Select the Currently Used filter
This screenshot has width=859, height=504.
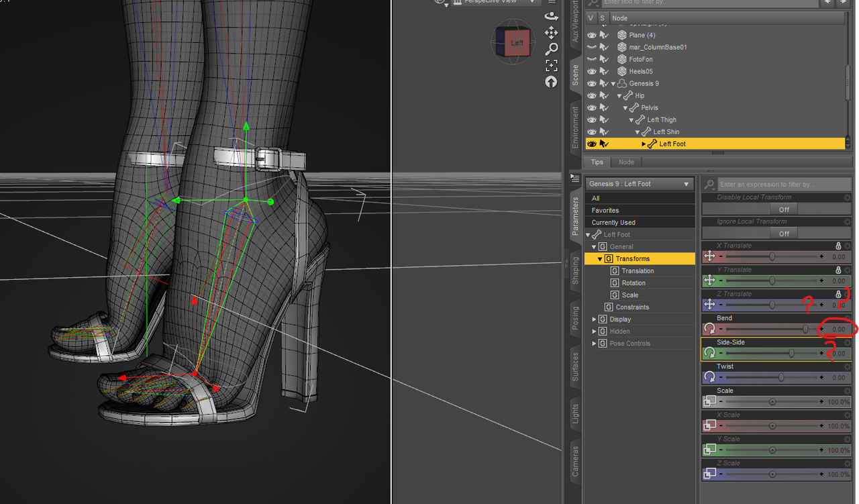pos(640,222)
